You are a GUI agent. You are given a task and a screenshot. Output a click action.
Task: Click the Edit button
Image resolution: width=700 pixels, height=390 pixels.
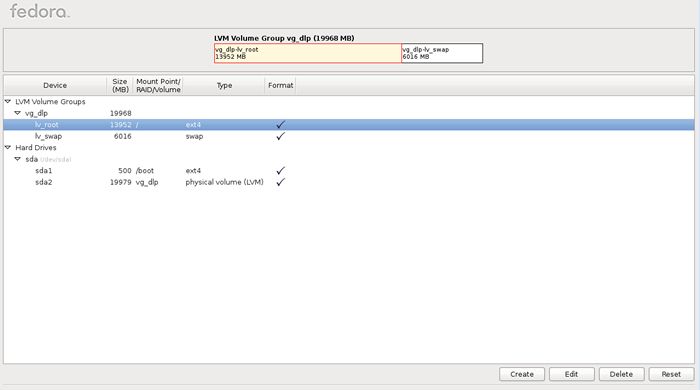click(x=571, y=374)
